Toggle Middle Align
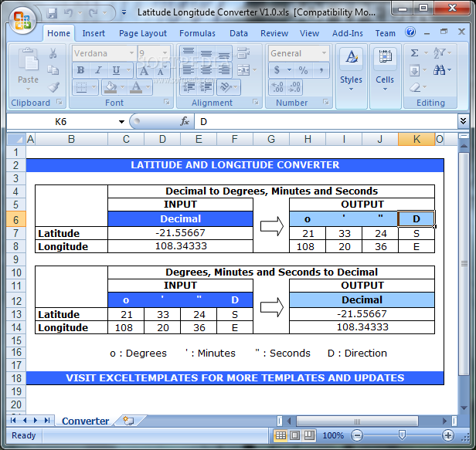Image resolution: width=476 pixels, height=450 pixels. click(206, 53)
